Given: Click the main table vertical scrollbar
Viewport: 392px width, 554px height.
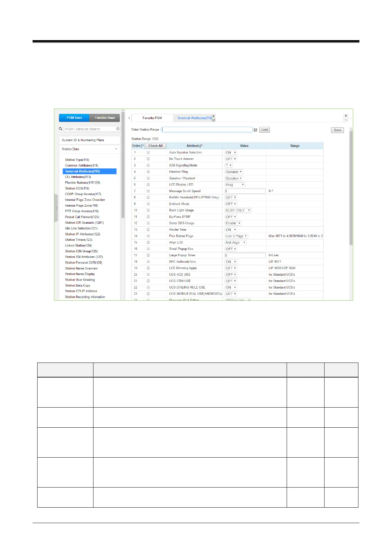Looking at the screenshot, I should point(351,188).
